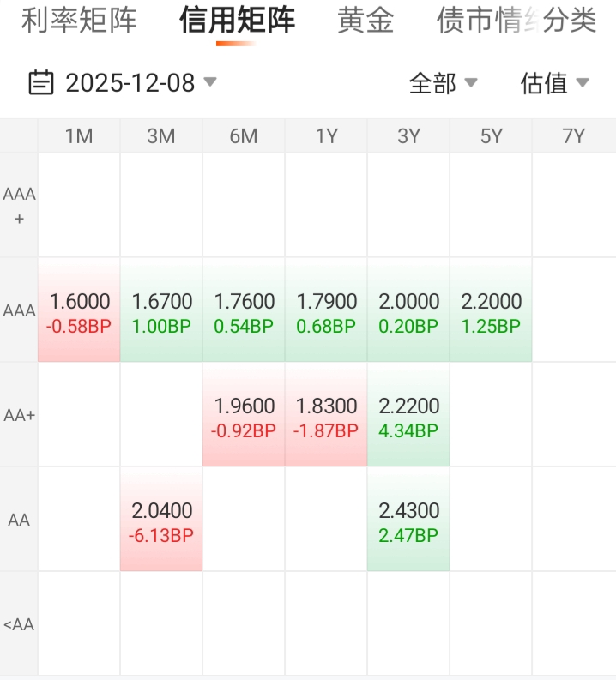
Task: Open the 估值 valuation dropdown
Action: pyautogui.click(x=554, y=83)
